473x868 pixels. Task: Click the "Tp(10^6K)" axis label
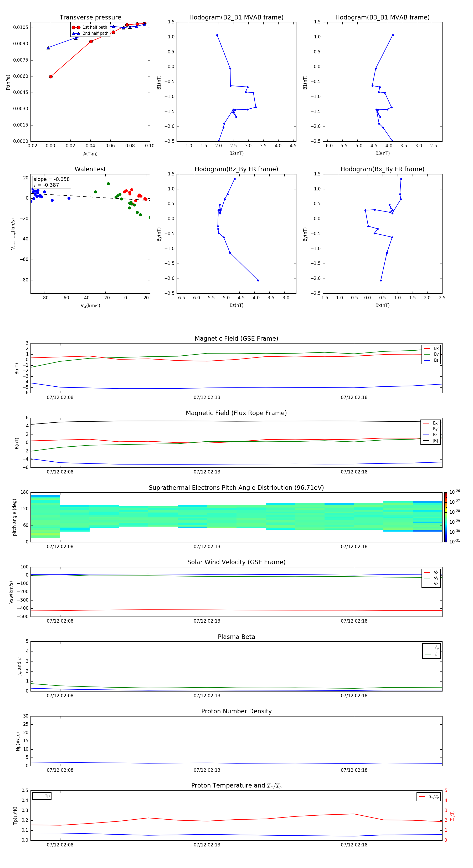(x=15, y=815)
